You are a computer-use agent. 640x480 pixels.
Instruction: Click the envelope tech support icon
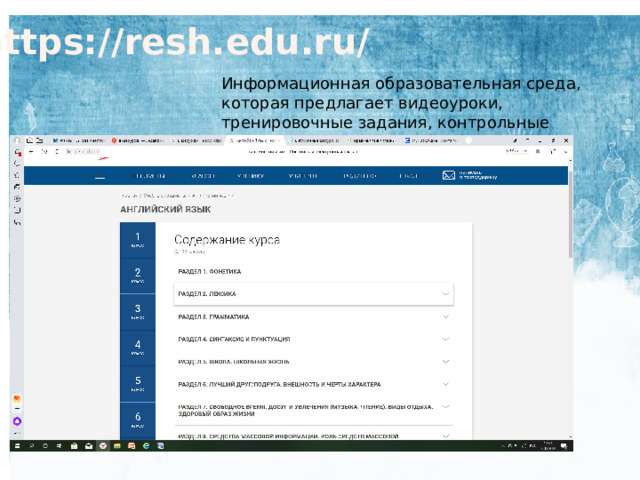449,176
